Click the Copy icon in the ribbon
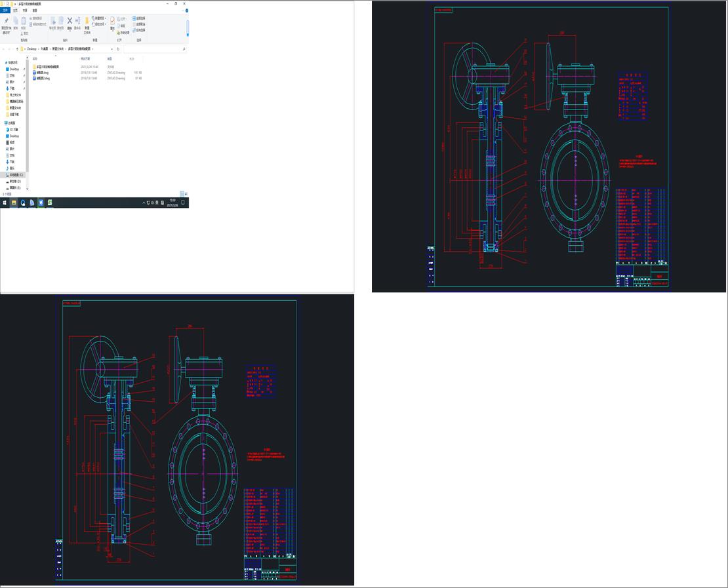The height and width of the screenshot is (588, 728). [15, 23]
